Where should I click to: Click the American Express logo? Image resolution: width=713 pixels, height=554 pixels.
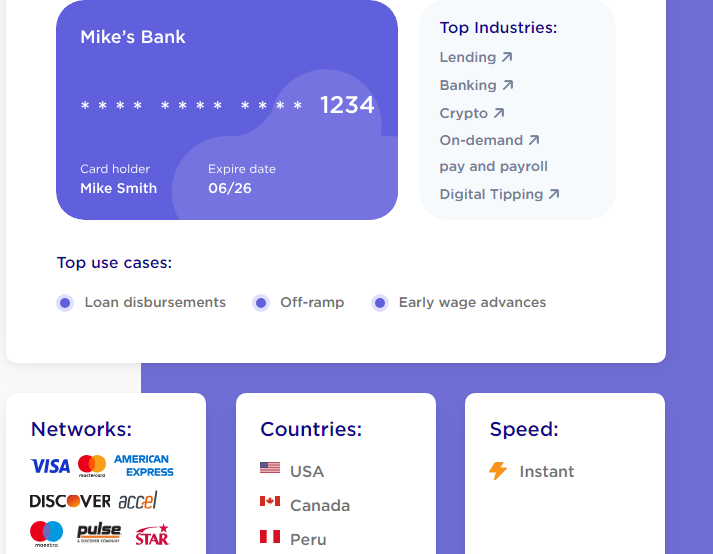click(x=143, y=466)
